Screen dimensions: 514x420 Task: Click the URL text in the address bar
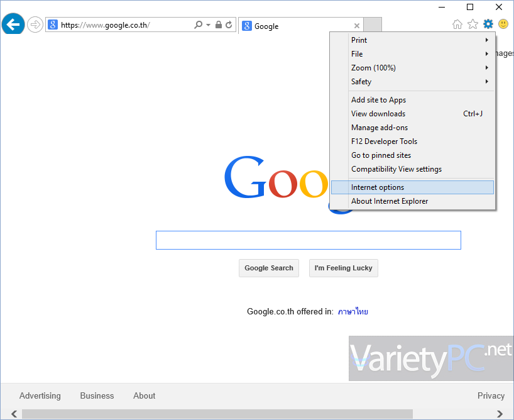[x=105, y=25]
